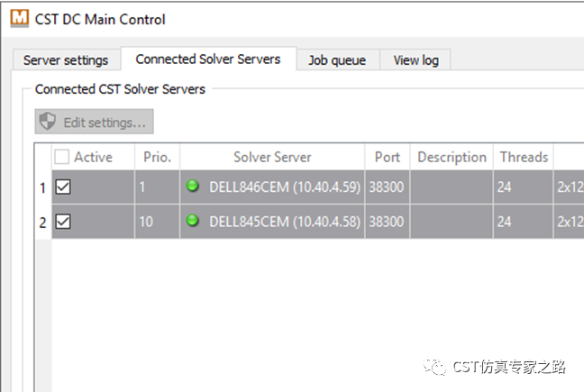Viewport: 584px width, 392px height.
Task: Sort by the Prio. column header
Action: 157,157
